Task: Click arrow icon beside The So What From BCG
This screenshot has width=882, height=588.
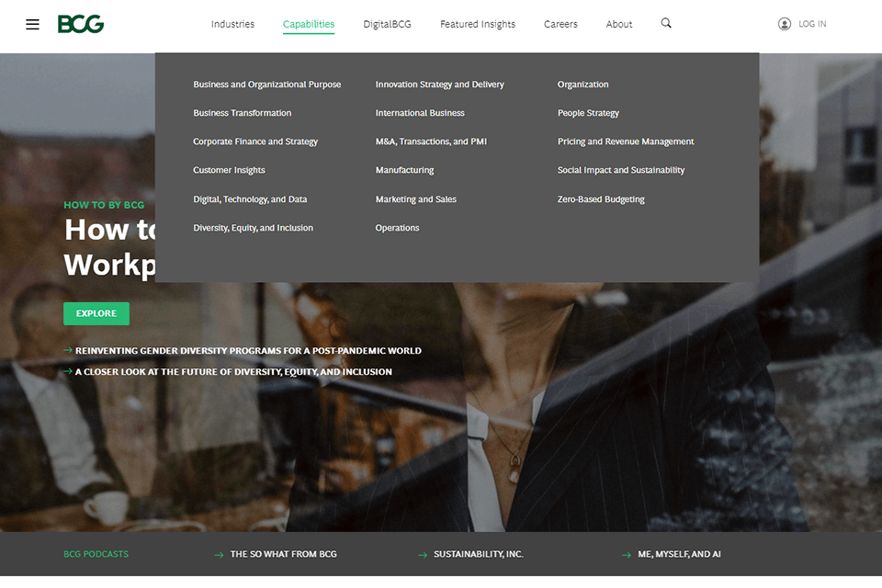Action: [219, 555]
